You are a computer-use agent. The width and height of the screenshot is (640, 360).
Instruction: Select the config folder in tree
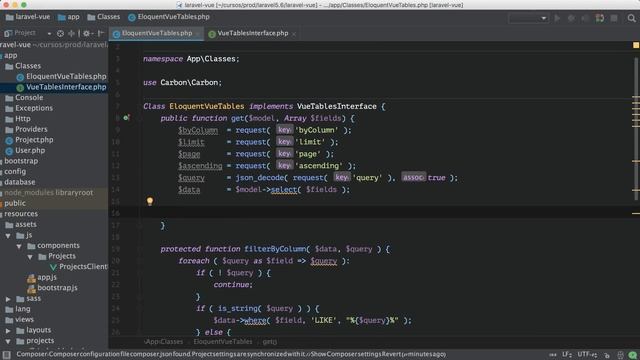coord(15,171)
